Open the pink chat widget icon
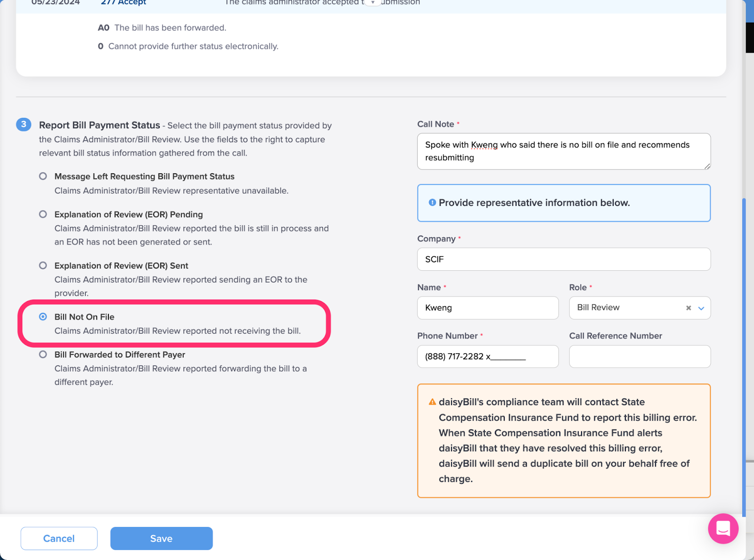This screenshot has width=754, height=560. (723, 528)
